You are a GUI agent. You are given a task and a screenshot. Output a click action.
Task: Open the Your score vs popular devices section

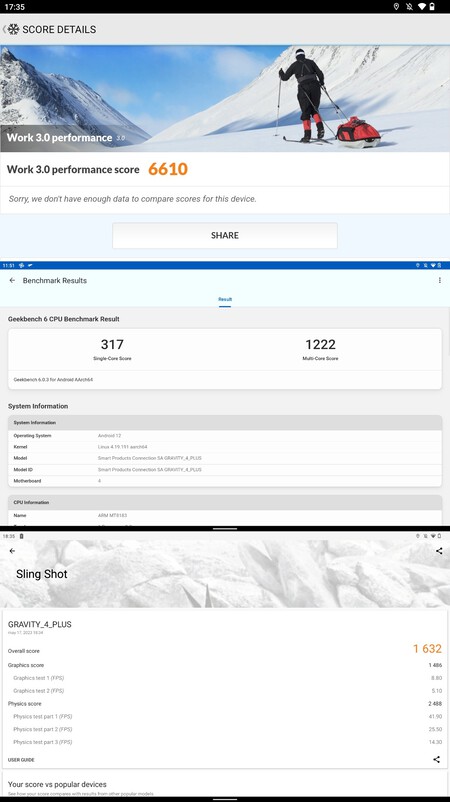click(x=225, y=786)
